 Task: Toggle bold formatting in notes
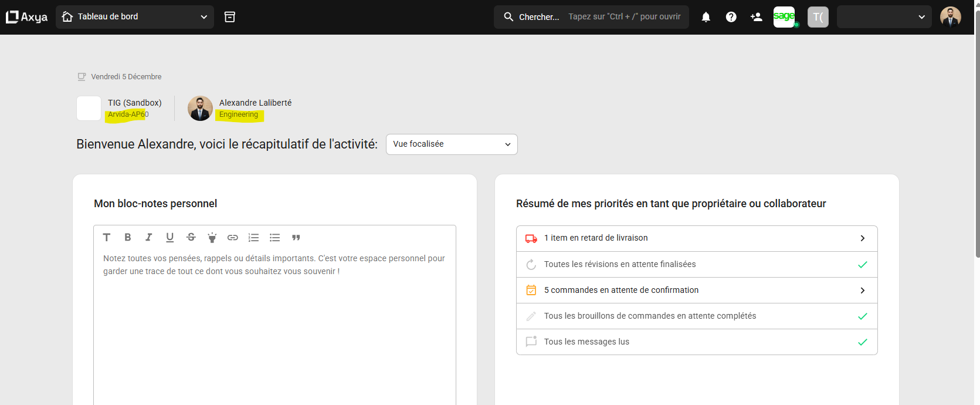[x=127, y=238]
